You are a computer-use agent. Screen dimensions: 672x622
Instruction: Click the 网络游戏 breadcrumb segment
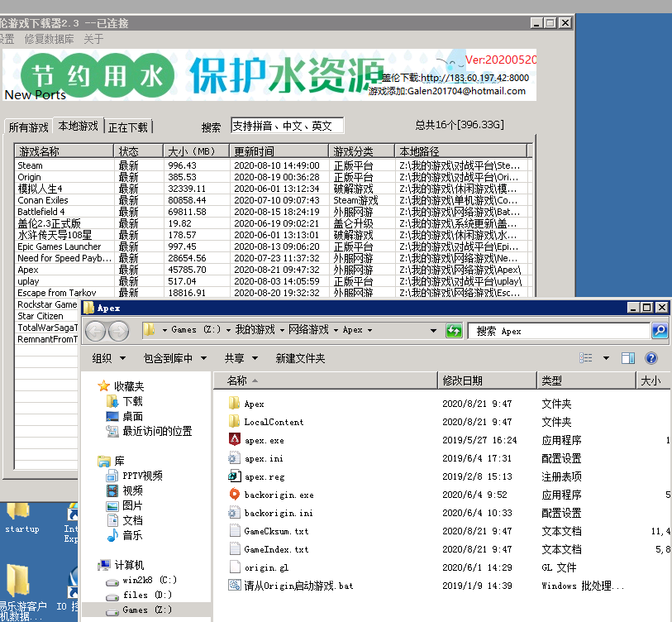tap(308, 330)
